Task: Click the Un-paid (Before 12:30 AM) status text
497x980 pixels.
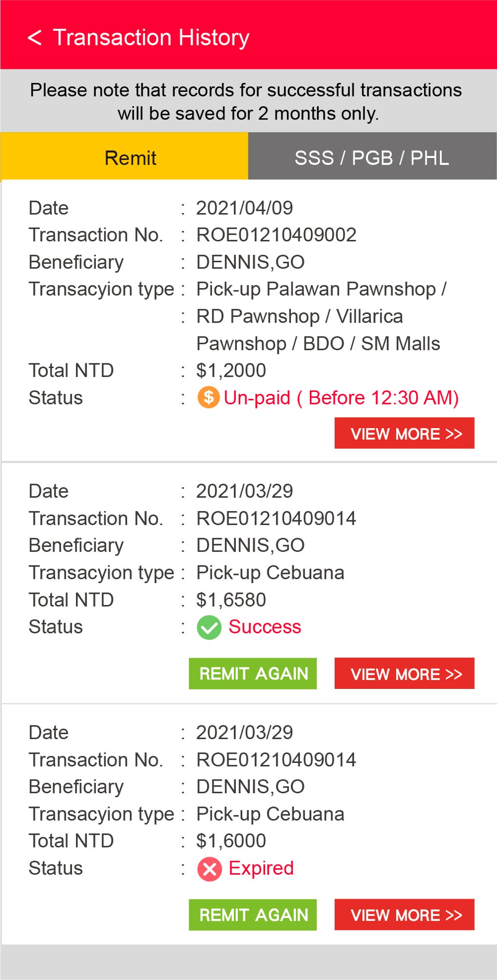Action: (341, 398)
